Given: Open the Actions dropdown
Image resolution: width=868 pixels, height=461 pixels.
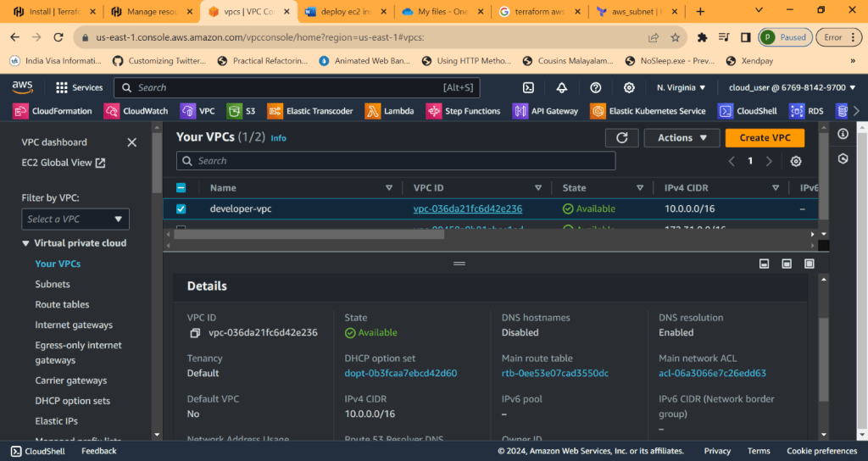Looking at the screenshot, I should pyautogui.click(x=682, y=138).
